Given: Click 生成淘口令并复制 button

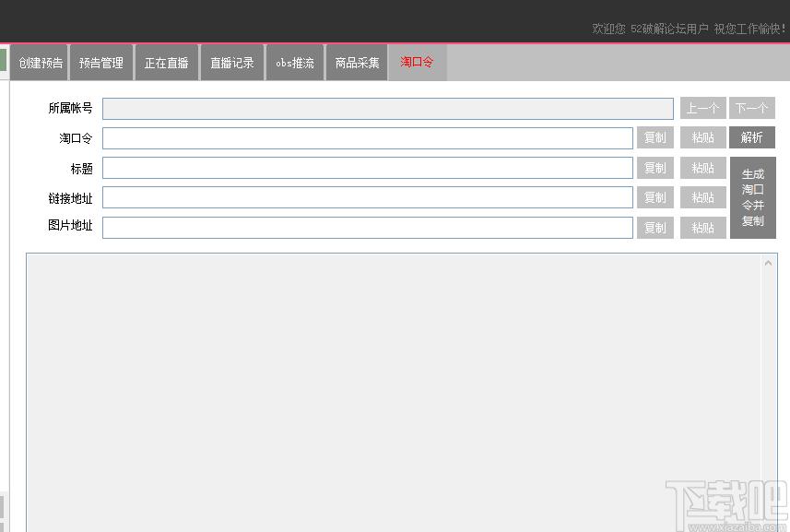Looking at the screenshot, I should pyautogui.click(x=753, y=197).
